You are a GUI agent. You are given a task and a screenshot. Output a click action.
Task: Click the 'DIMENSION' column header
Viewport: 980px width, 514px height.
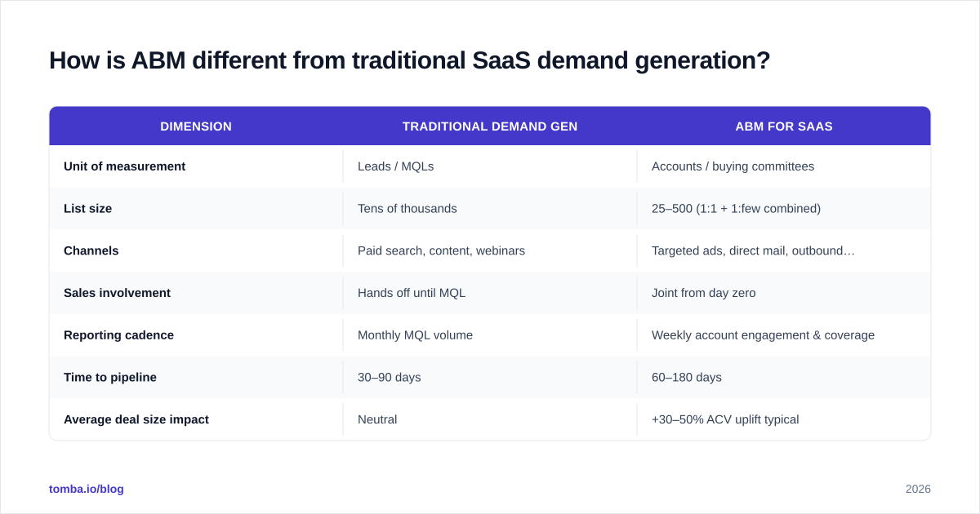click(x=196, y=126)
